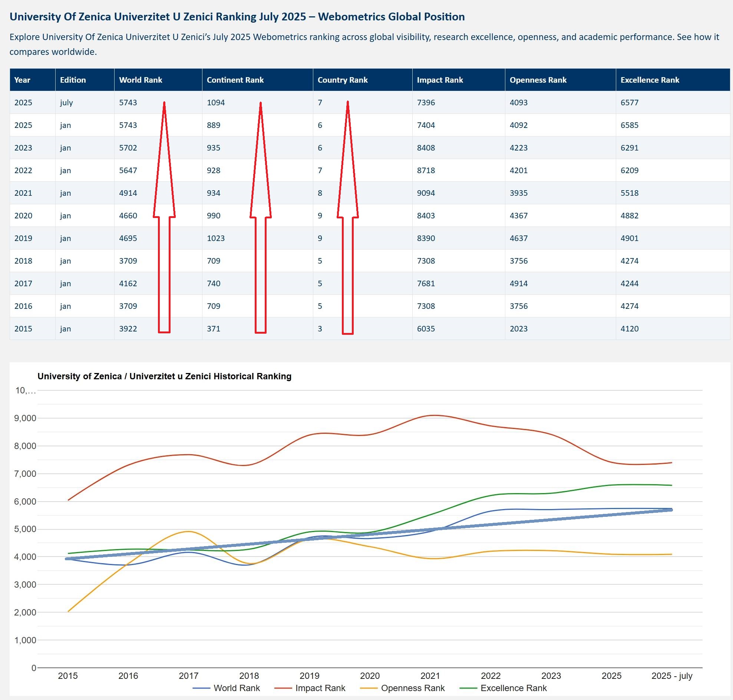The image size is (733, 700).
Task: Click the green Excellence Rank legend line
Action: tap(468, 688)
